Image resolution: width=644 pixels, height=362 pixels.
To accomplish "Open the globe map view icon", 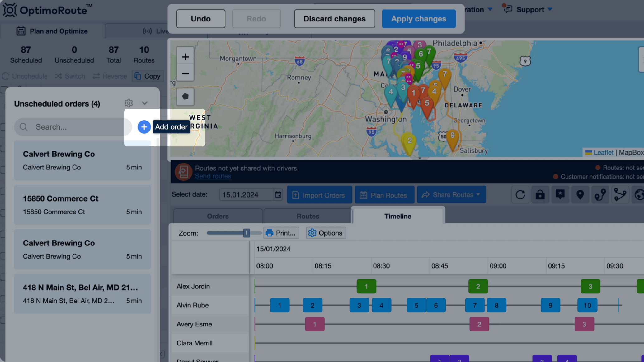I will [x=640, y=194].
